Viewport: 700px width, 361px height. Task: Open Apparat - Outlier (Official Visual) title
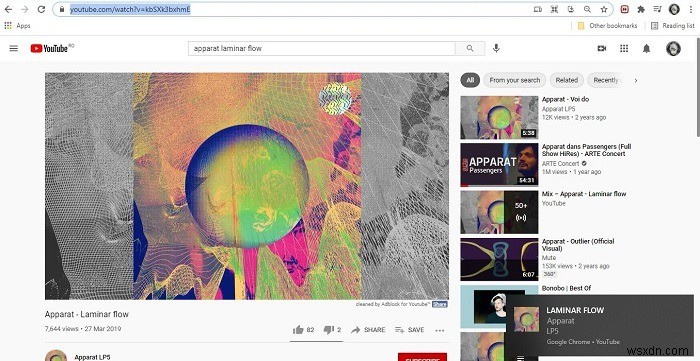pos(578,245)
